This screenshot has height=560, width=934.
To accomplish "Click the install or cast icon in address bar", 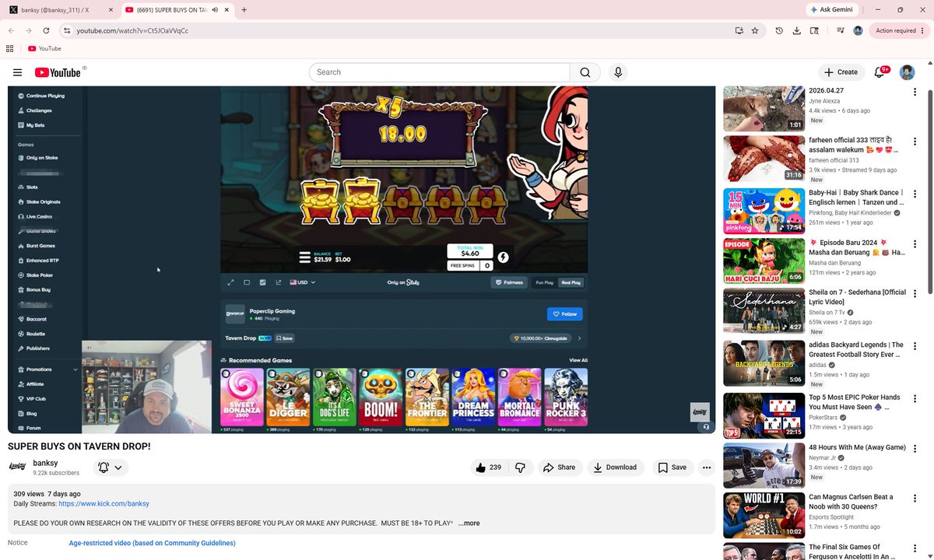I will point(739,30).
